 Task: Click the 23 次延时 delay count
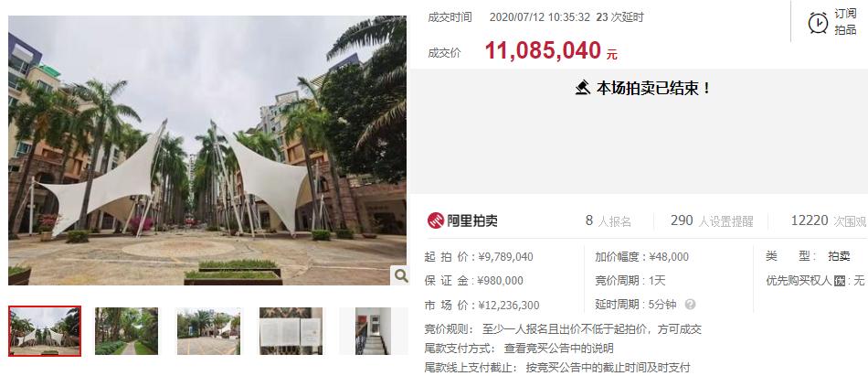tap(620, 17)
